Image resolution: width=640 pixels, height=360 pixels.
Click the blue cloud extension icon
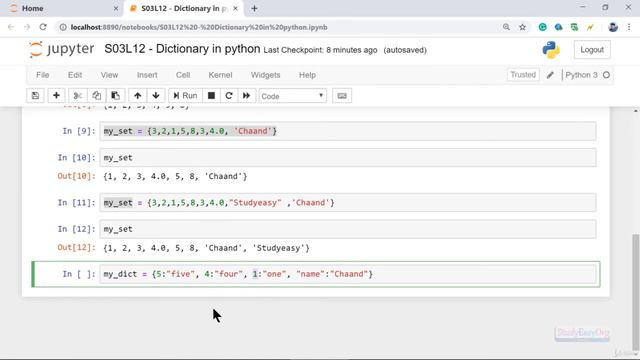point(558,27)
